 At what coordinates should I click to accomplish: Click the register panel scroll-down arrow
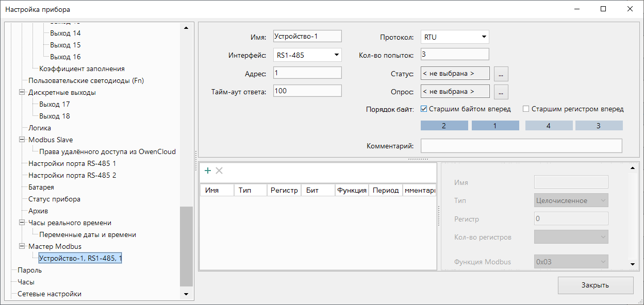[633, 264]
